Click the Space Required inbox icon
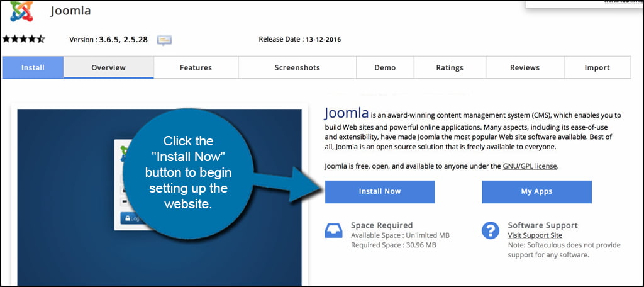The image size is (644, 287). 333,230
